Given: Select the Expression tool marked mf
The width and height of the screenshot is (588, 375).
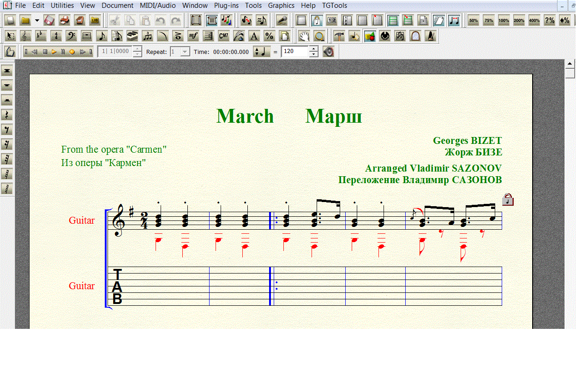Looking at the screenshot, I should [193, 36].
